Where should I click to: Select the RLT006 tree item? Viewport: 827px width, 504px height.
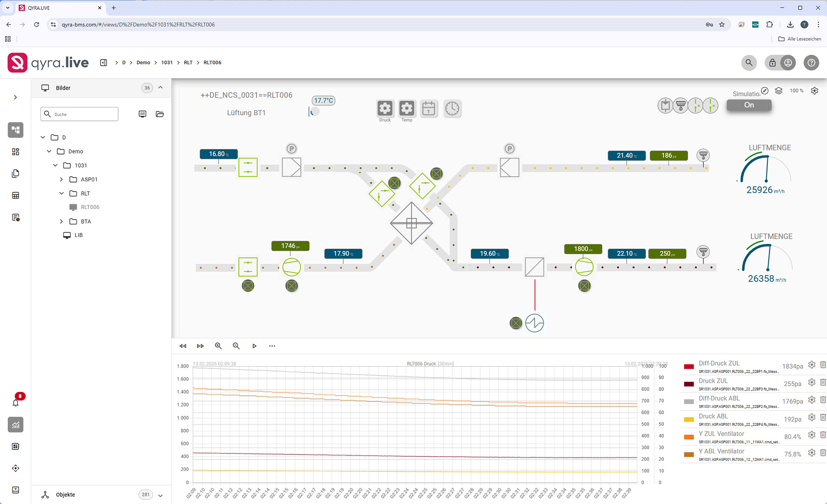click(90, 207)
